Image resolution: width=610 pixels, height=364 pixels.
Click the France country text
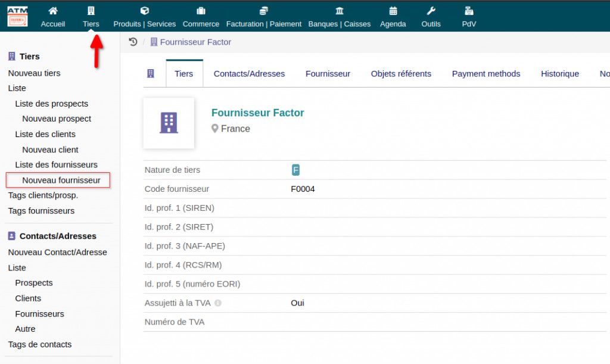point(235,129)
